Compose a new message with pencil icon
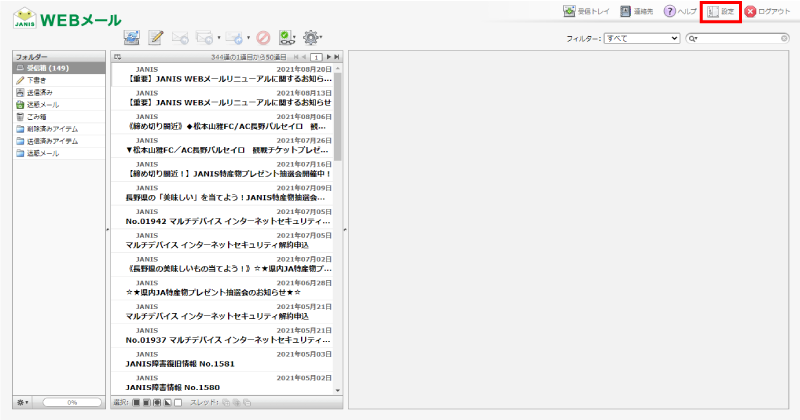Screen dimensions: 800x420 (x=156, y=37)
